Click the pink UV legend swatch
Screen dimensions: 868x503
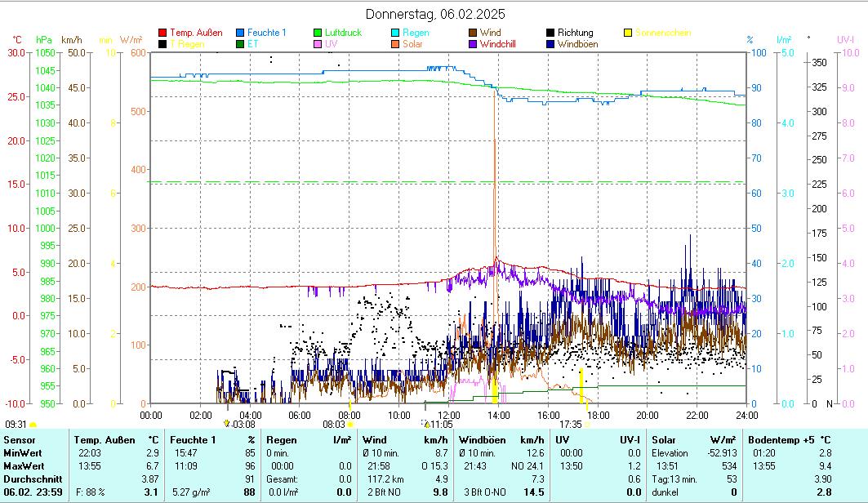point(318,44)
